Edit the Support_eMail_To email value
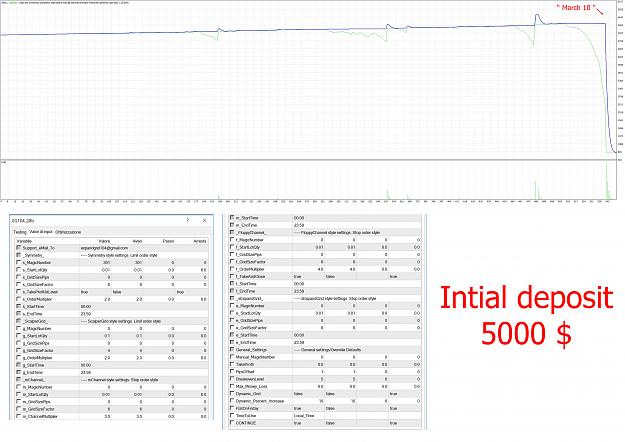625x442 pixels. pyautogui.click(x=104, y=248)
